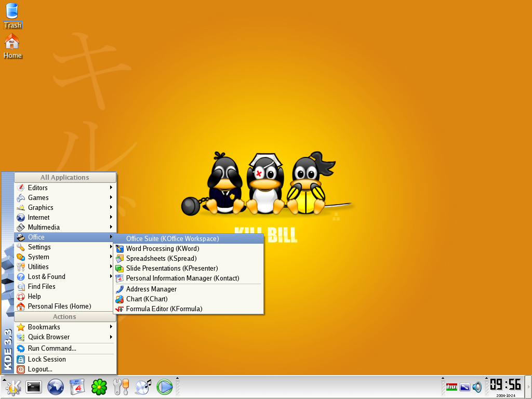Screen dimensions: 532x399
Task: Launch Formula Editor (KFormula)
Action: coord(188,309)
